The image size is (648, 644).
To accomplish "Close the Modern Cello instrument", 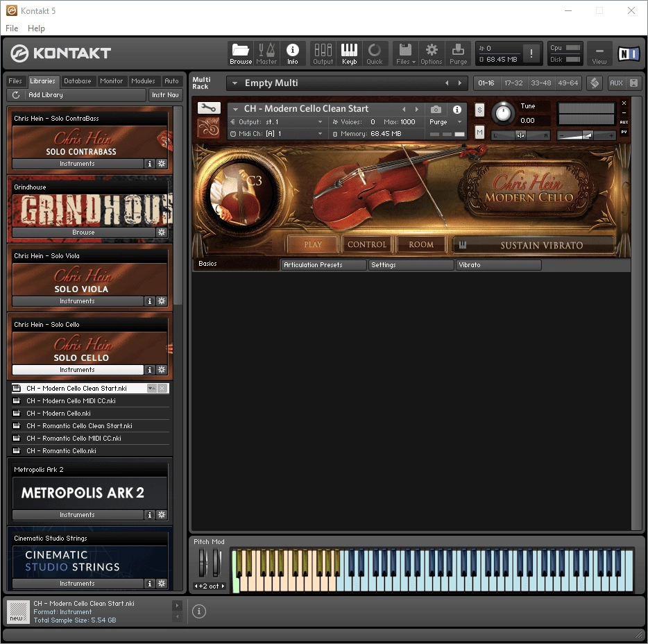I will [624, 103].
